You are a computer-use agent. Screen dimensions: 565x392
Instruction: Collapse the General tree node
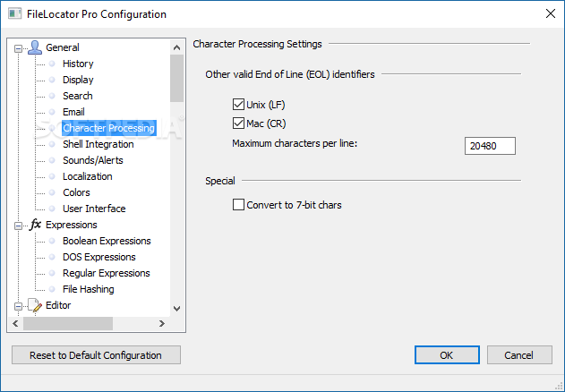[x=18, y=48]
